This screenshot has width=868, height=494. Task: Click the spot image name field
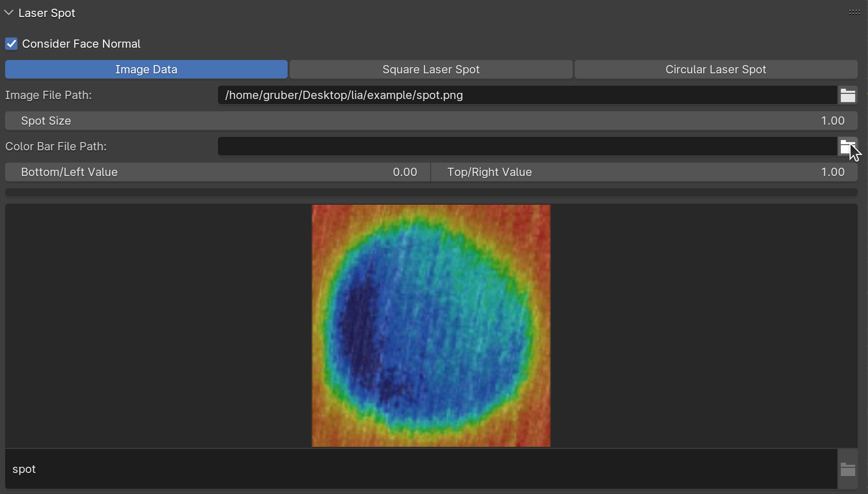421,469
